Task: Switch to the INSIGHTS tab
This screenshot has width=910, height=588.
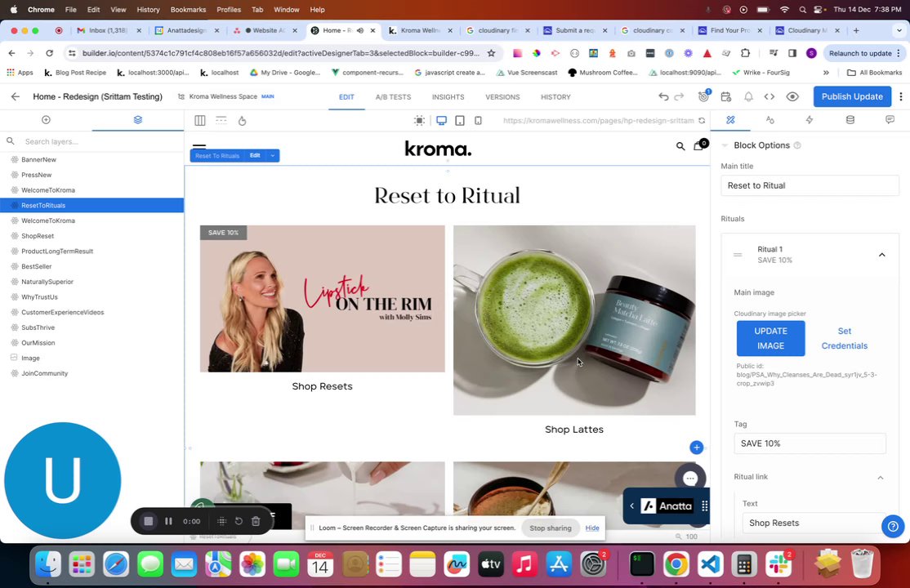Action: (x=448, y=97)
